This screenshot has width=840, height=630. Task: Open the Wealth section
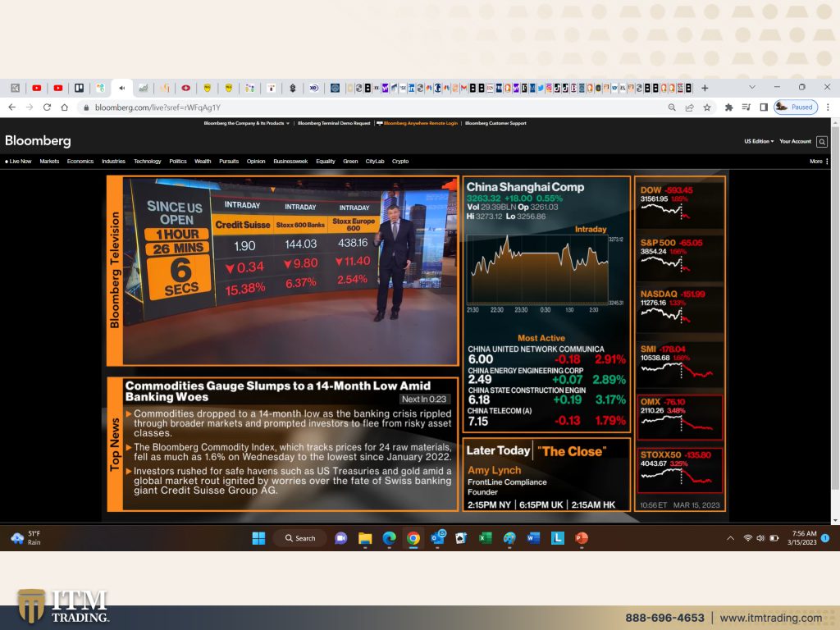[x=203, y=162]
